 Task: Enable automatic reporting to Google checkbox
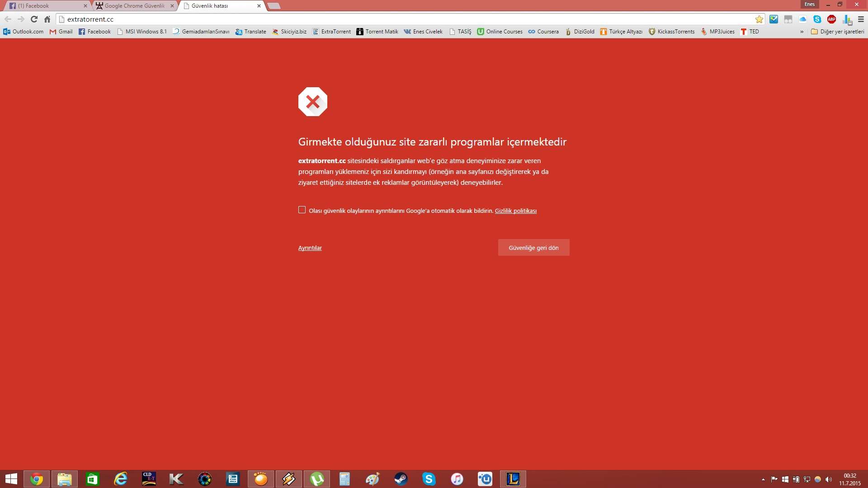point(302,210)
